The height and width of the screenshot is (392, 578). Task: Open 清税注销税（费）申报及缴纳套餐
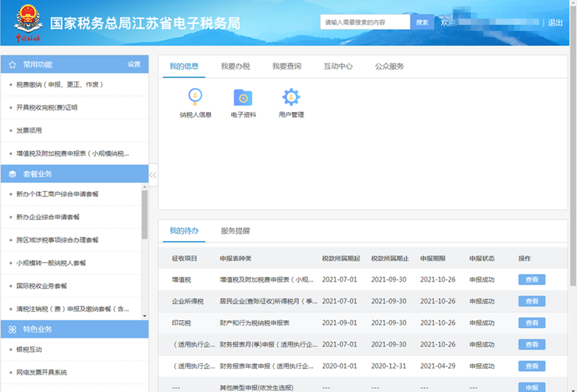[x=72, y=309]
